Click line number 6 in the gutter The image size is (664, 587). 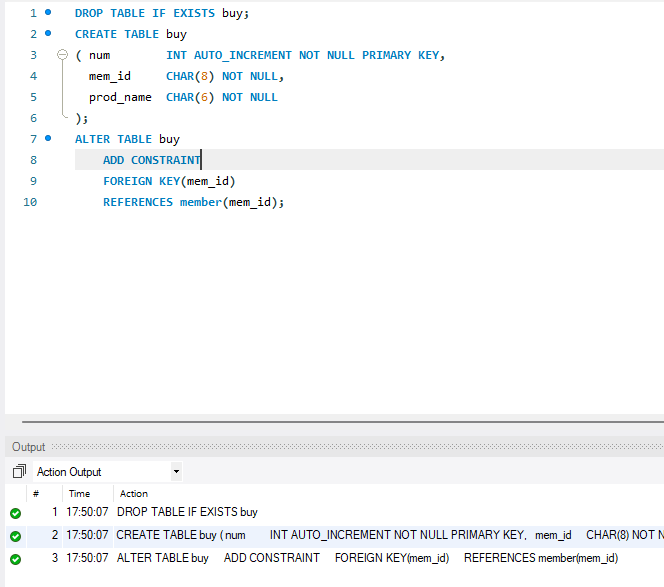pos(33,118)
